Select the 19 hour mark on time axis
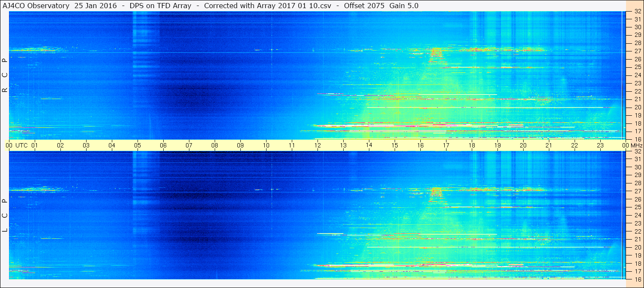 (497, 145)
